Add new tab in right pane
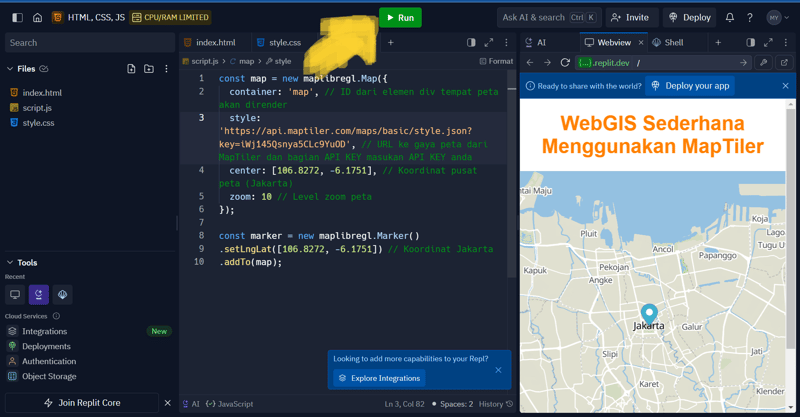The image size is (800, 417). click(x=718, y=43)
